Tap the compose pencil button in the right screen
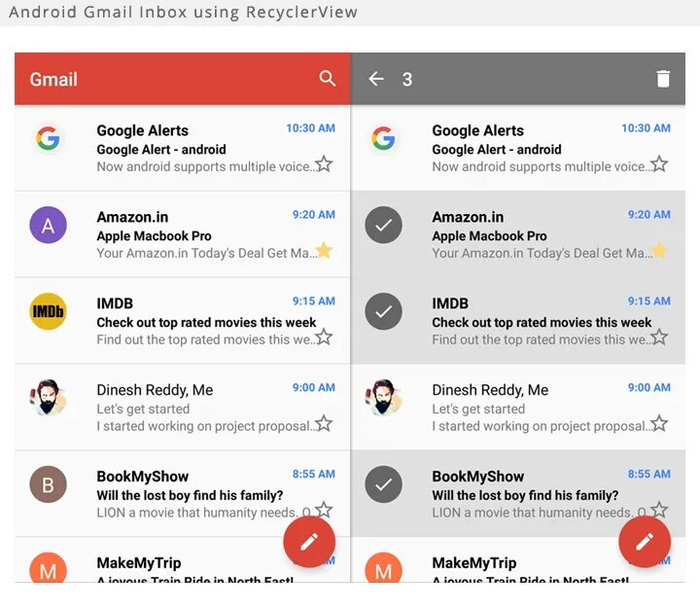Screen dimensions: 700x607 (645, 542)
